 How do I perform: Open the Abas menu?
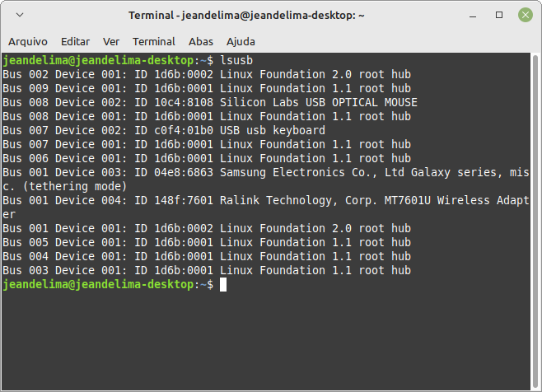tap(201, 42)
